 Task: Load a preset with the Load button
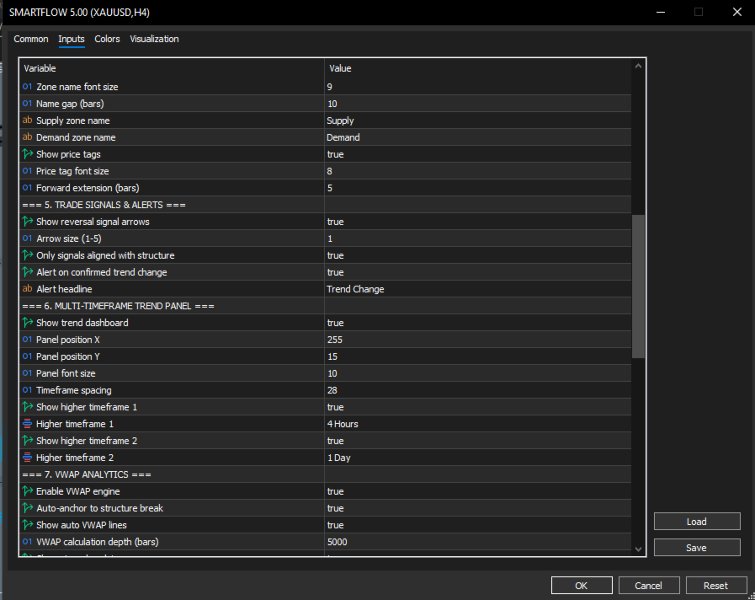tap(696, 522)
